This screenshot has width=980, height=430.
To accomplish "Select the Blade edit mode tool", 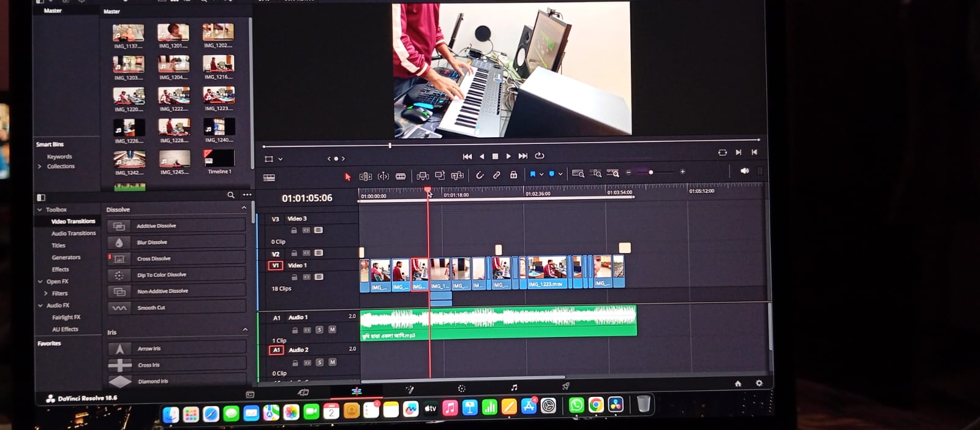I will [x=401, y=176].
